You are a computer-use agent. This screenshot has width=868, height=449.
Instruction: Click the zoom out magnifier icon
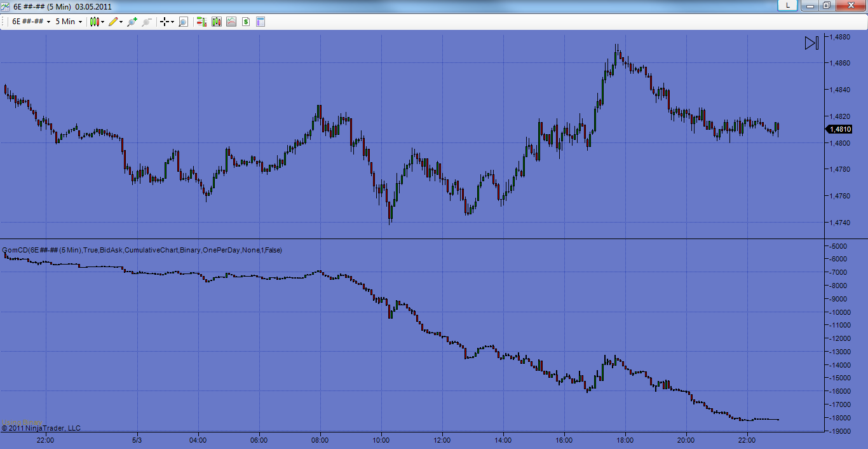(146, 22)
